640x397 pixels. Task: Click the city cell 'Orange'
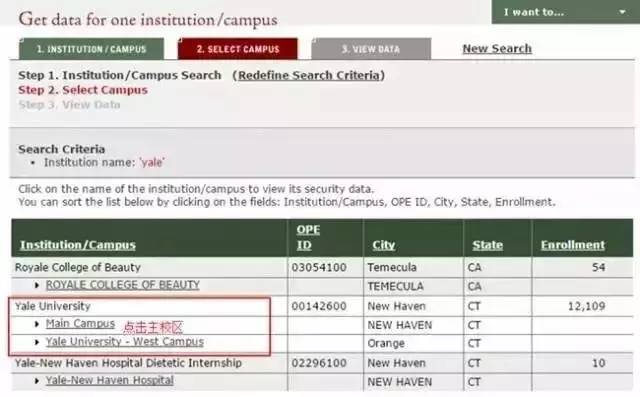pyautogui.click(x=386, y=343)
